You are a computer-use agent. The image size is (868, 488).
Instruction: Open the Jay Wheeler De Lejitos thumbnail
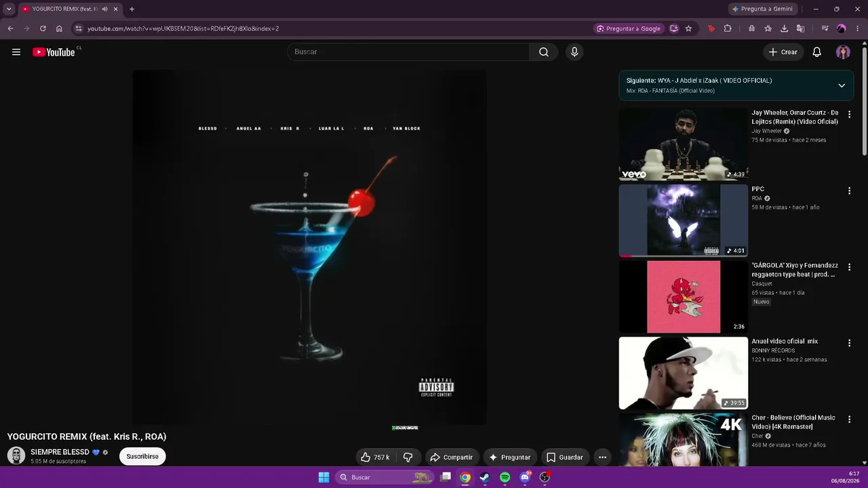(x=684, y=144)
